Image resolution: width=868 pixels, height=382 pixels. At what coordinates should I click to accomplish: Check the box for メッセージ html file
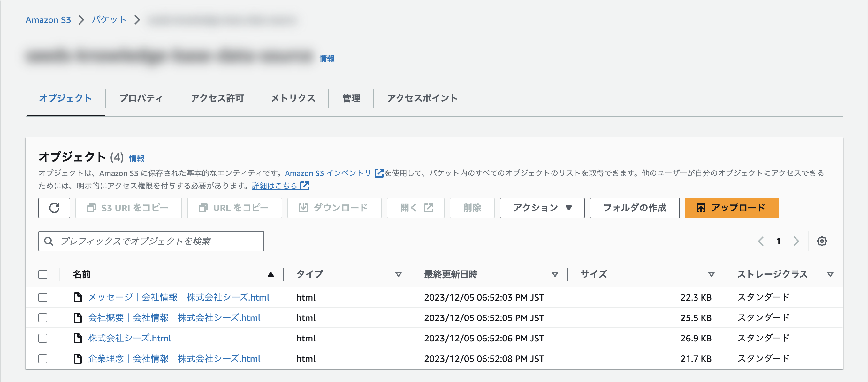tap(43, 297)
